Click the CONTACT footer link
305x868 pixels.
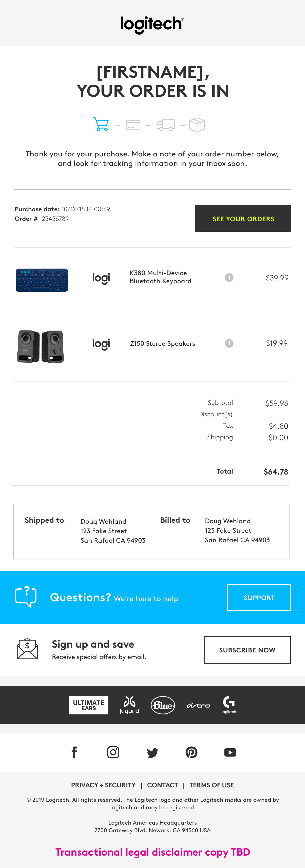pos(163,785)
